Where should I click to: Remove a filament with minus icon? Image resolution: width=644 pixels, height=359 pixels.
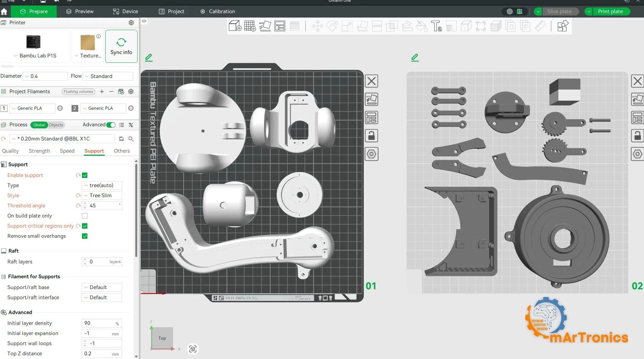click(111, 92)
